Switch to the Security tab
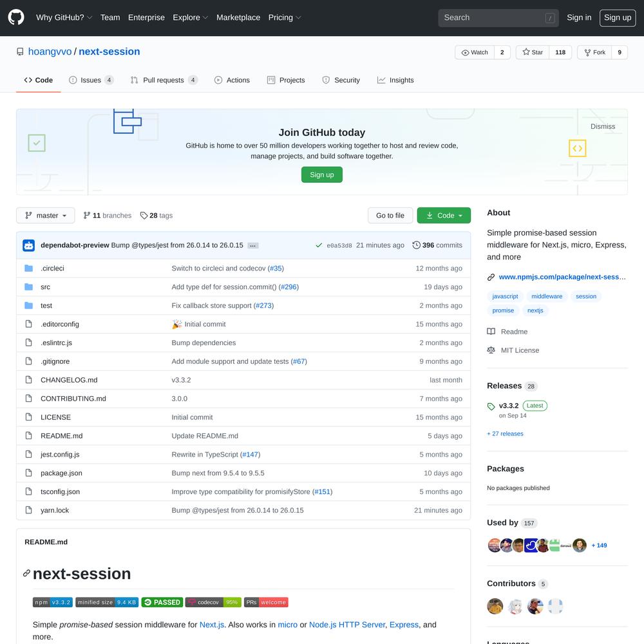The height and width of the screenshot is (644, 644). [341, 80]
